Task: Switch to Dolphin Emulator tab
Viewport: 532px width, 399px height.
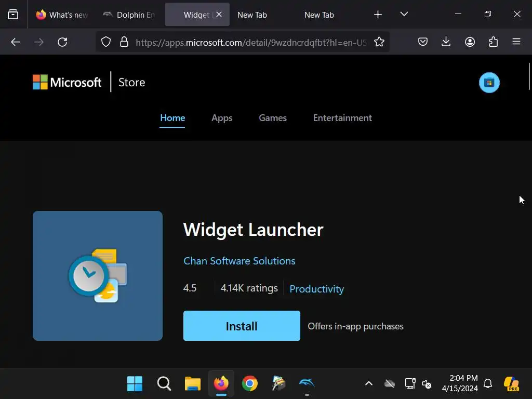Action: (129, 15)
